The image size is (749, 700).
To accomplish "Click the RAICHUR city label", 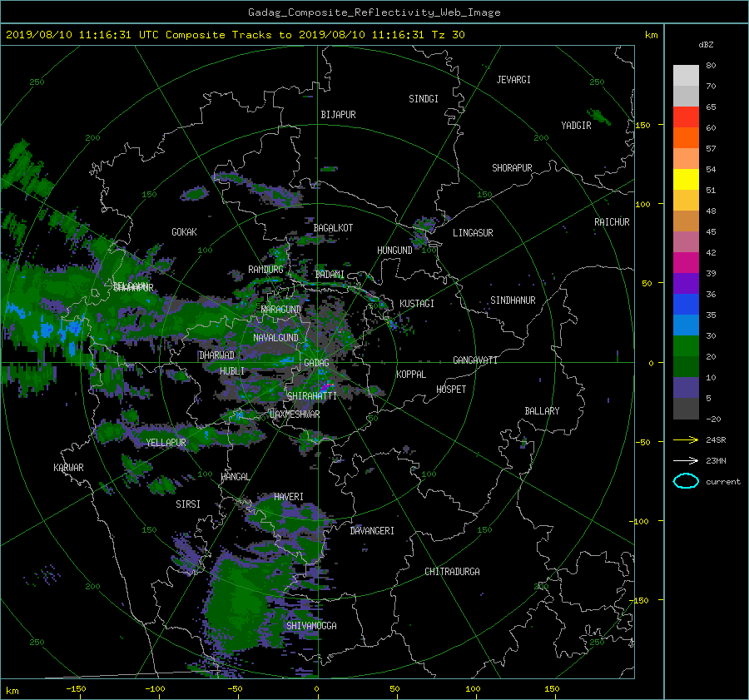I will coord(612,222).
